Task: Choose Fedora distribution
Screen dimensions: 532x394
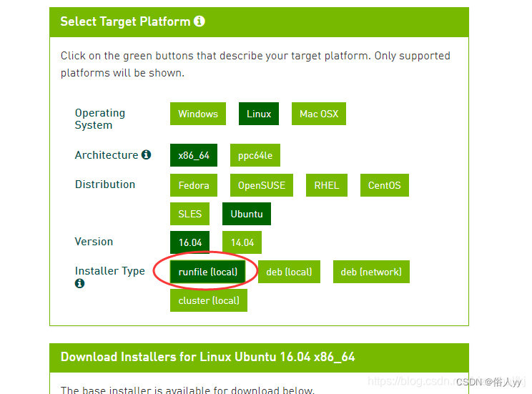Action: pos(194,185)
